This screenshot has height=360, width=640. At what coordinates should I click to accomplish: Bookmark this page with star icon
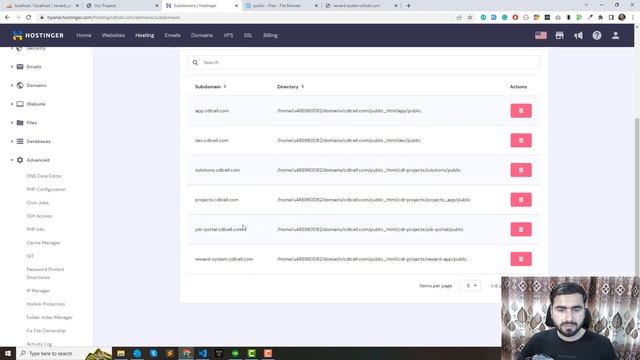tap(470, 18)
